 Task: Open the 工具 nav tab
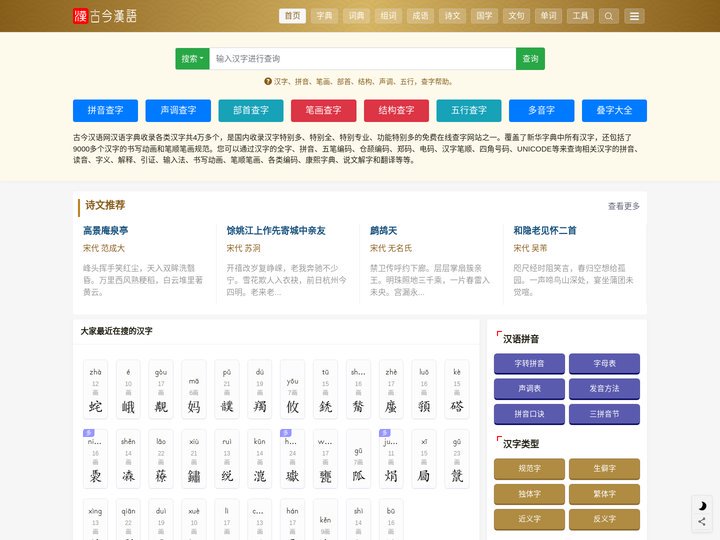[x=580, y=16]
